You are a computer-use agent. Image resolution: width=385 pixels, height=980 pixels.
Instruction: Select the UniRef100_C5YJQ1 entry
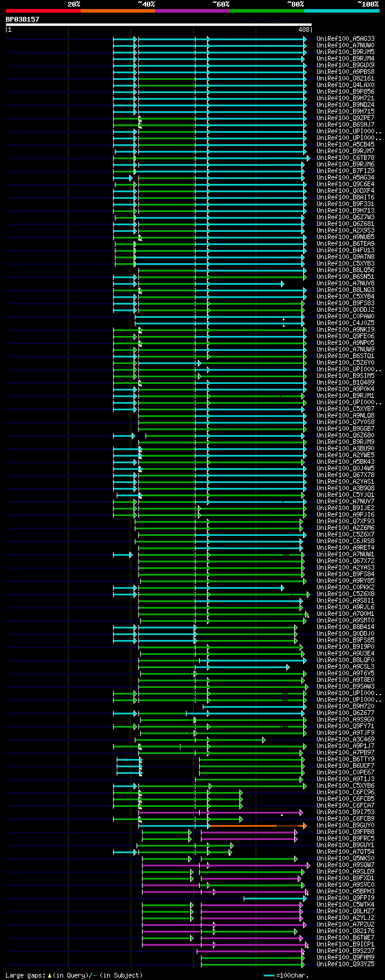point(345,495)
